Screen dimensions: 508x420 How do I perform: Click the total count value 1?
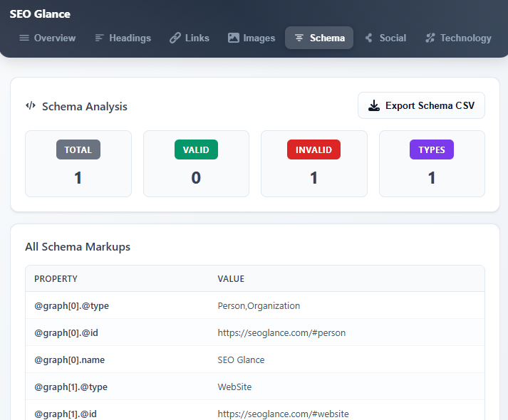tap(78, 178)
